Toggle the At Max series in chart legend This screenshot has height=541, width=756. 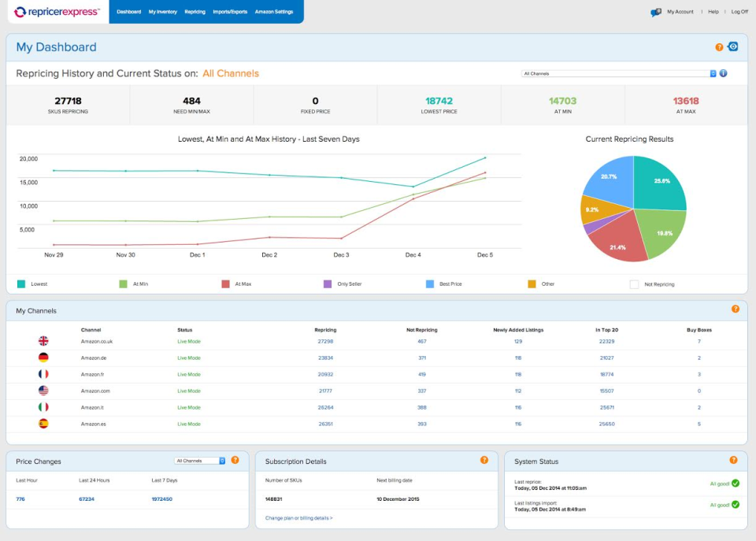pos(225,283)
